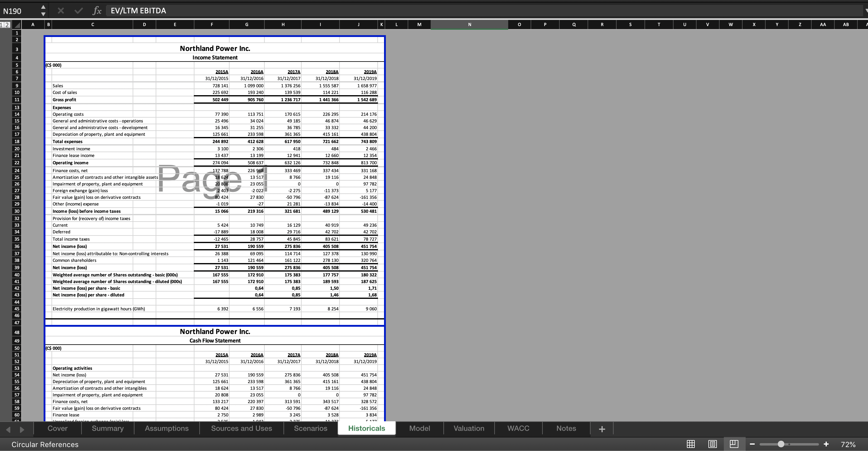Click the Gross profit row label
The height and width of the screenshot is (451, 868).
[x=65, y=99]
